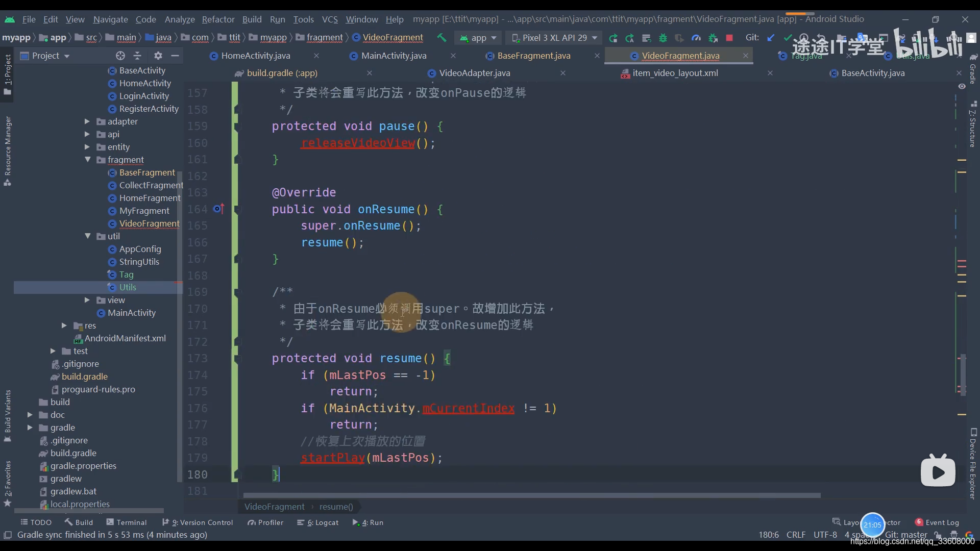Select StringUtils in project tree
Screen dimensions: 980x551
tap(139, 262)
